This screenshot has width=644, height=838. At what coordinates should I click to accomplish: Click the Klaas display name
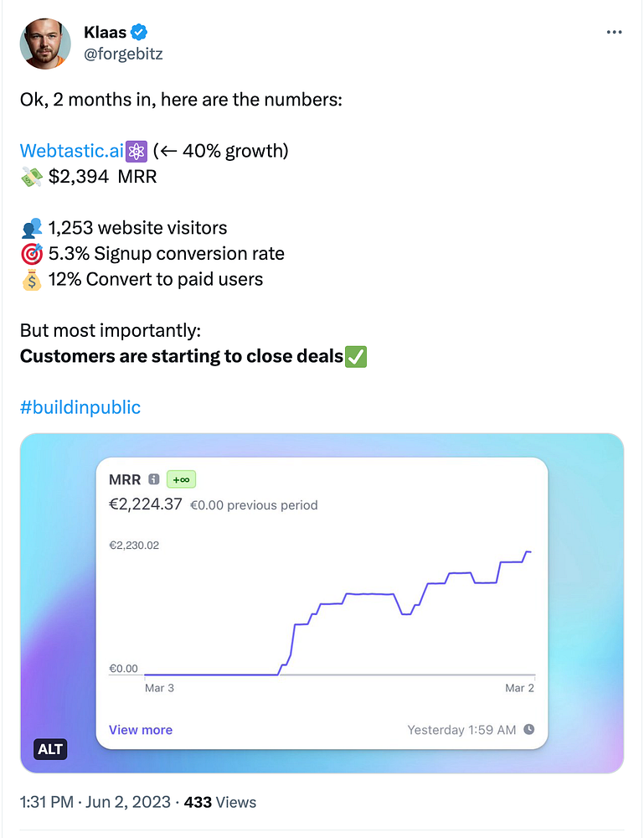106,32
